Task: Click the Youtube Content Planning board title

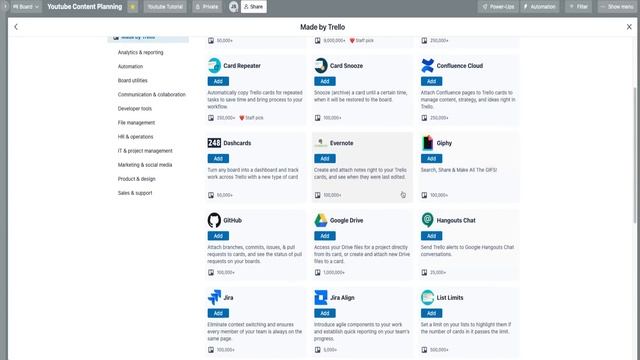Action: pyautogui.click(x=84, y=7)
